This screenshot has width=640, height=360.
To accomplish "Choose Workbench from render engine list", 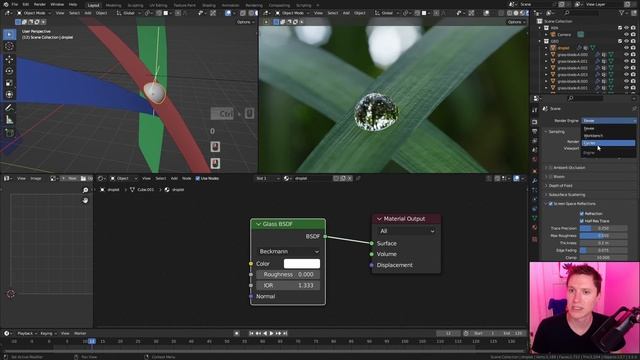I will point(608,136).
